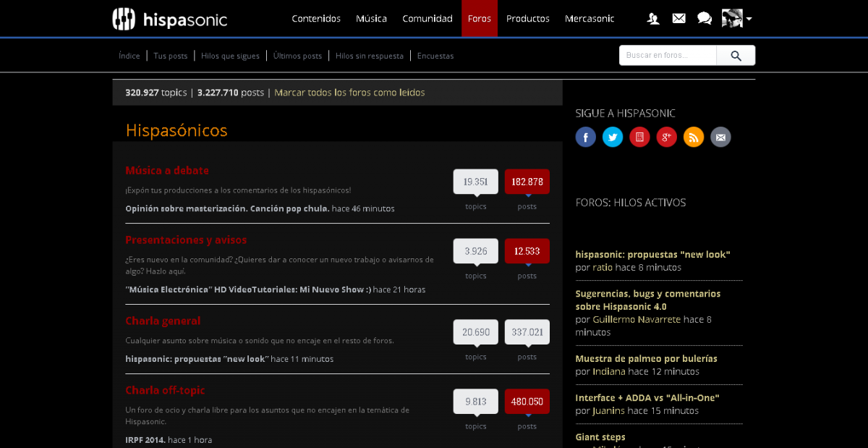Open sidebar thread 'hispasonic: propuestas new look'
868x448 pixels.
tap(652, 254)
